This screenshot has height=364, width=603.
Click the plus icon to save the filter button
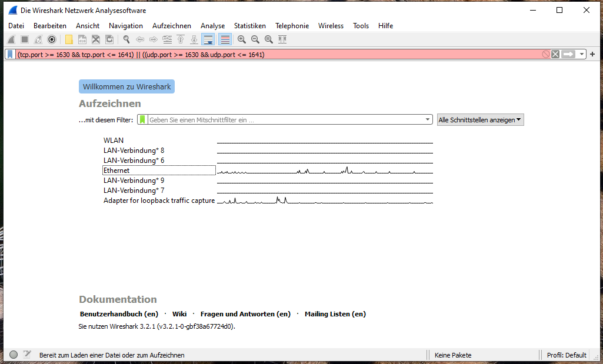593,54
